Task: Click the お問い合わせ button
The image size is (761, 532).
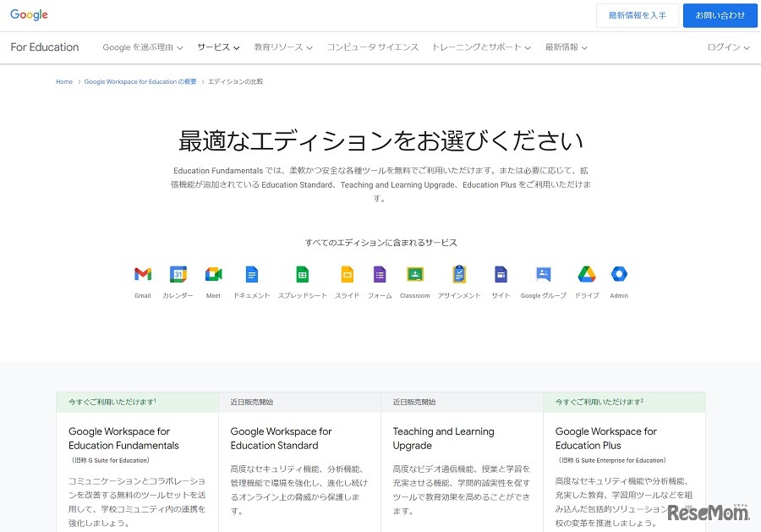Action: click(720, 15)
